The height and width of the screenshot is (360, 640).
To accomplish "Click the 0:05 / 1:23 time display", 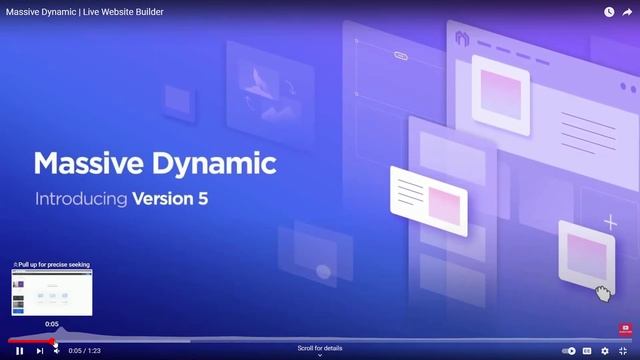I will (84, 351).
